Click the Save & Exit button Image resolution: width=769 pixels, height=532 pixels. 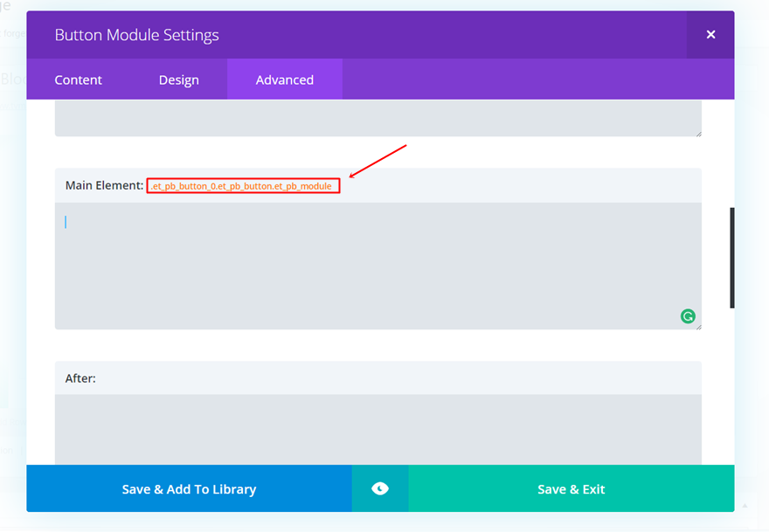(x=571, y=489)
